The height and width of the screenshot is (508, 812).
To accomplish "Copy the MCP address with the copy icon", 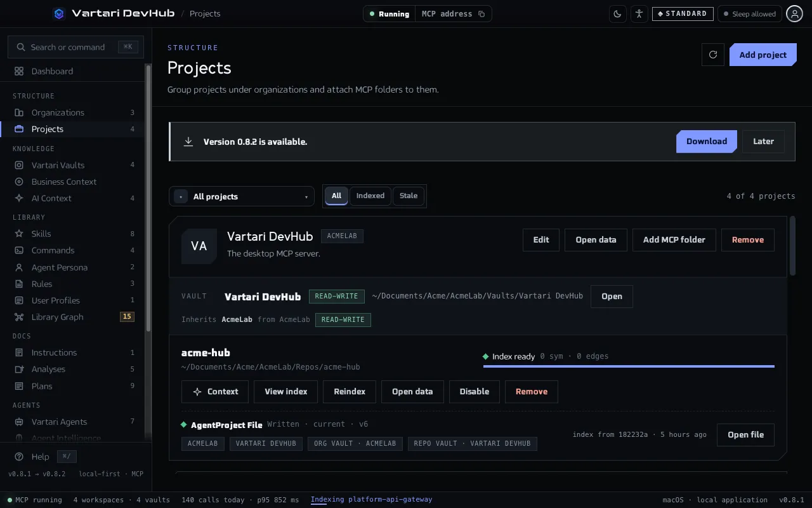I will pyautogui.click(x=481, y=14).
